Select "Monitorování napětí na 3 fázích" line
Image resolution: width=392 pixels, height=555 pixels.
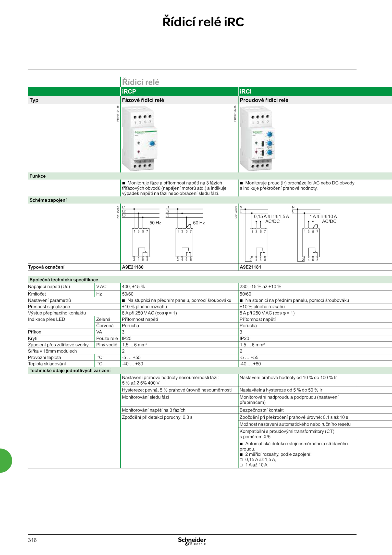click(154, 410)
